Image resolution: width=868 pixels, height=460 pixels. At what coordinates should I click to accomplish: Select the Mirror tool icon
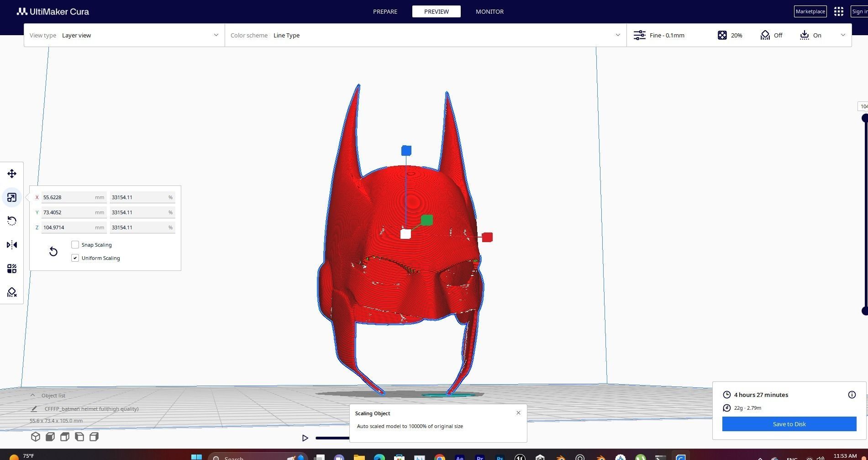(x=12, y=245)
